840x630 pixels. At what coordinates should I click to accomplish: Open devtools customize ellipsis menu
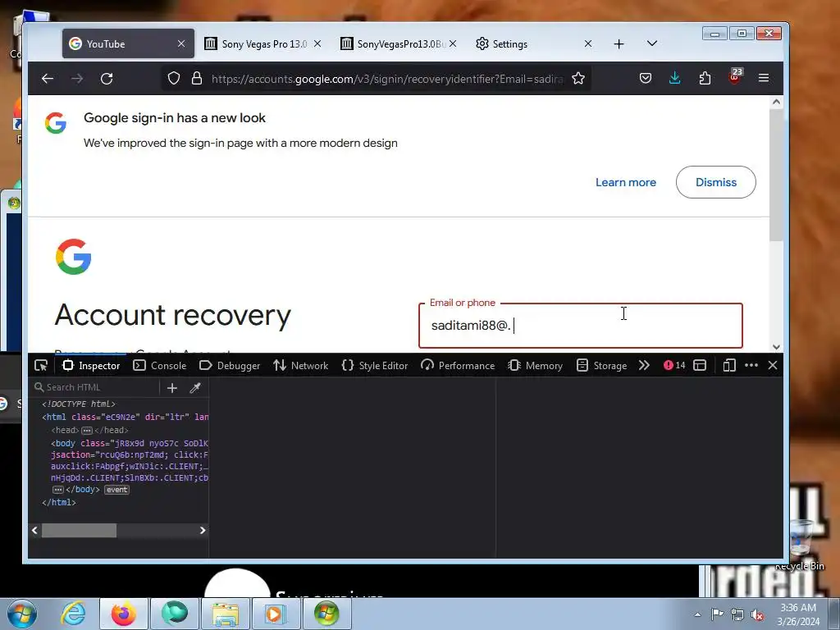coord(751,365)
